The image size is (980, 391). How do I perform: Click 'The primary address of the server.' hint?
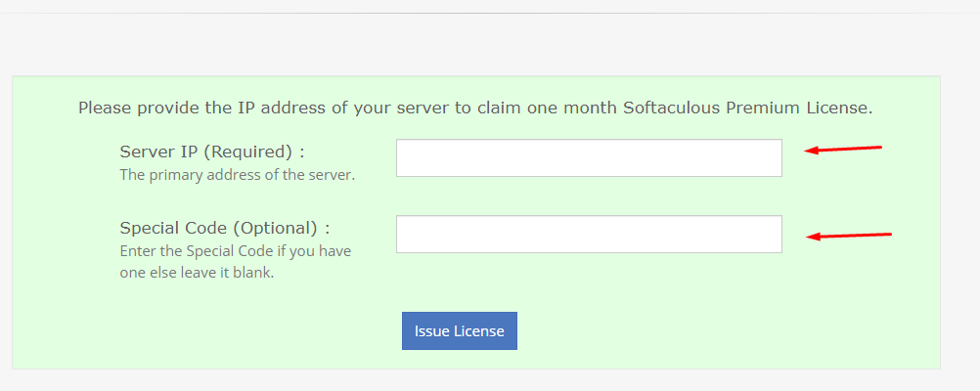point(238,175)
